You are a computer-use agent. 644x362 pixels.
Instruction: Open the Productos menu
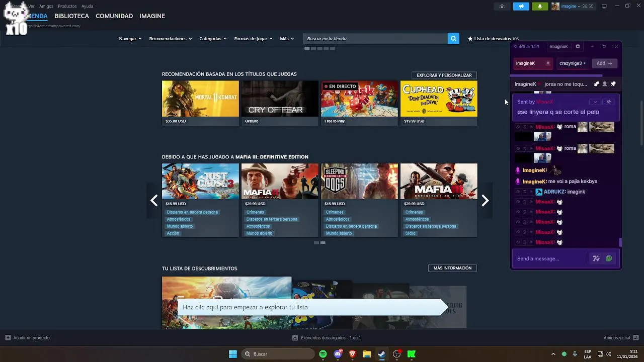(67, 6)
